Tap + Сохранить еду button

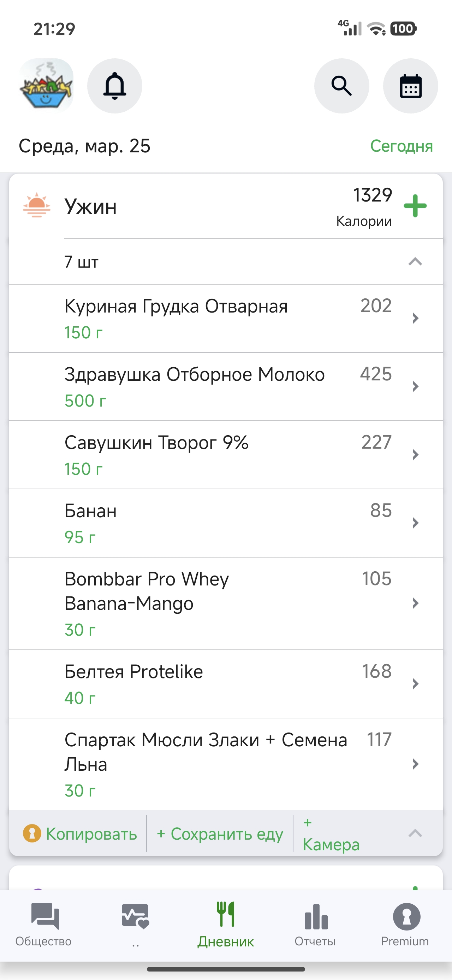pos(220,834)
